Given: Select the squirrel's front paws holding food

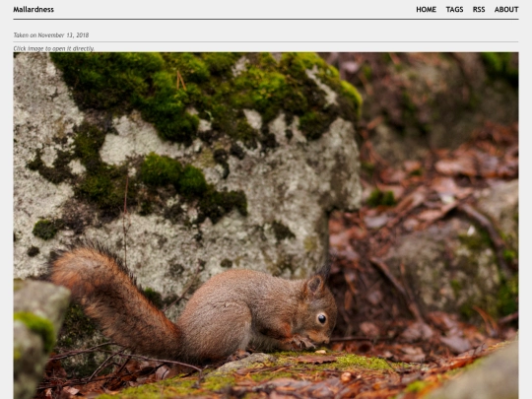Looking at the screenshot, I should click(x=302, y=342).
